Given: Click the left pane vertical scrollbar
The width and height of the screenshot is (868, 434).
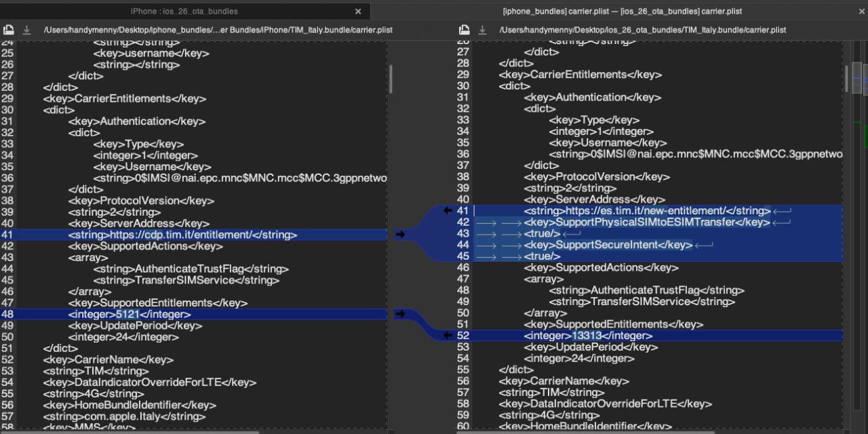Looking at the screenshot, I should [390, 79].
